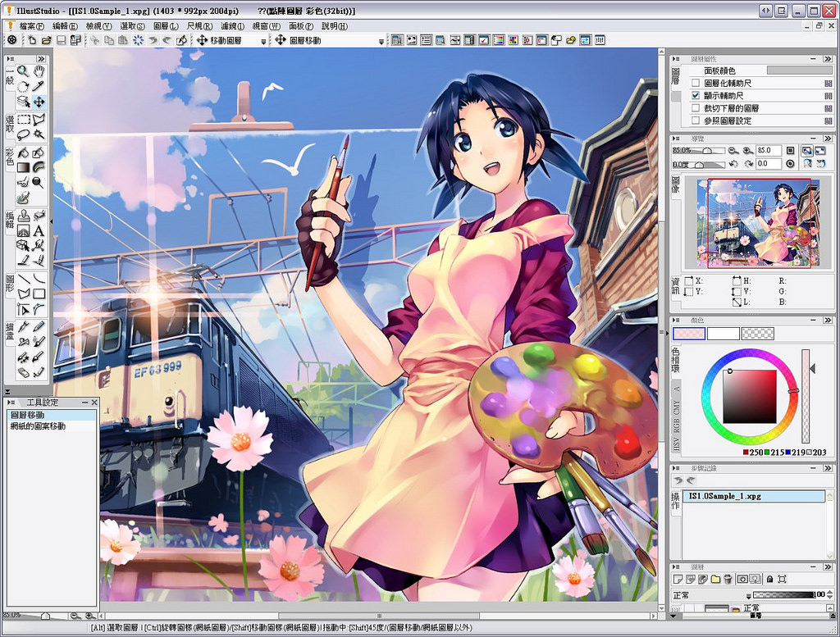Click the Navigator zoom slider handle

(707, 152)
